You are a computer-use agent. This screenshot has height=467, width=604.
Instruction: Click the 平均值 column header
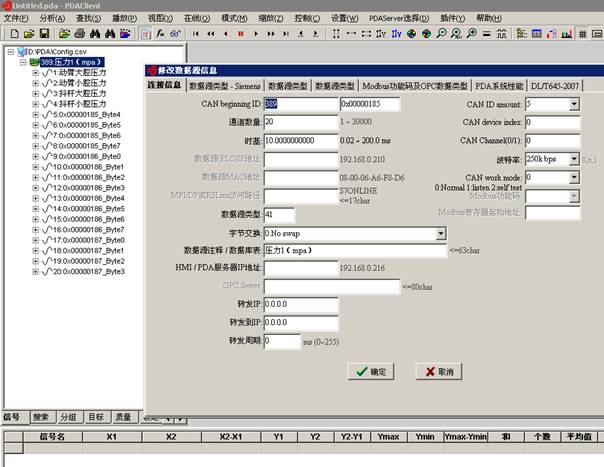point(579,437)
